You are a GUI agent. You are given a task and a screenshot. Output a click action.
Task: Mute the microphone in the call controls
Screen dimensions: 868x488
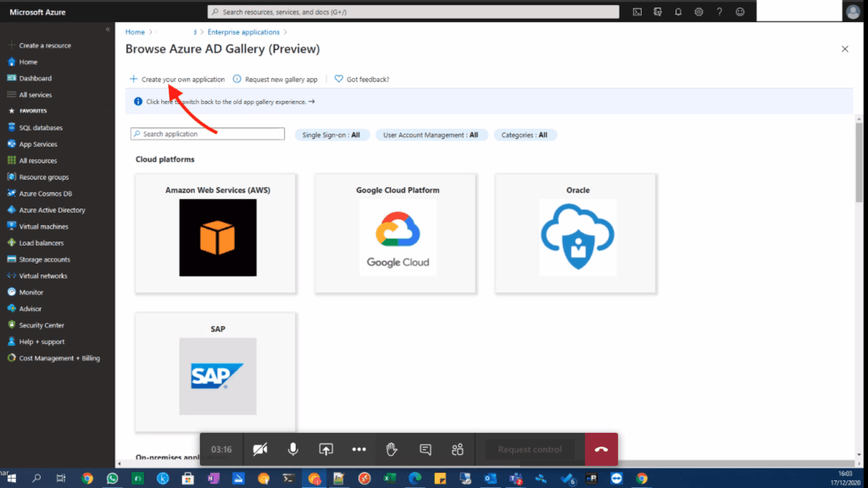(x=292, y=449)
